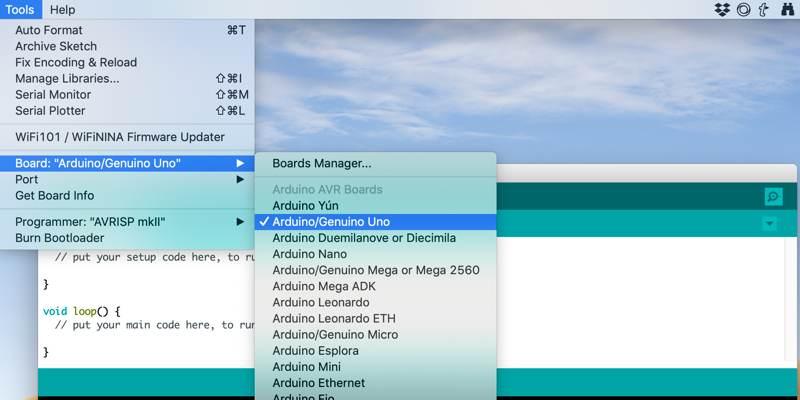Viewport: 800px width, 400px height.
Task: Open Boards Manager...
Action: 322,163
